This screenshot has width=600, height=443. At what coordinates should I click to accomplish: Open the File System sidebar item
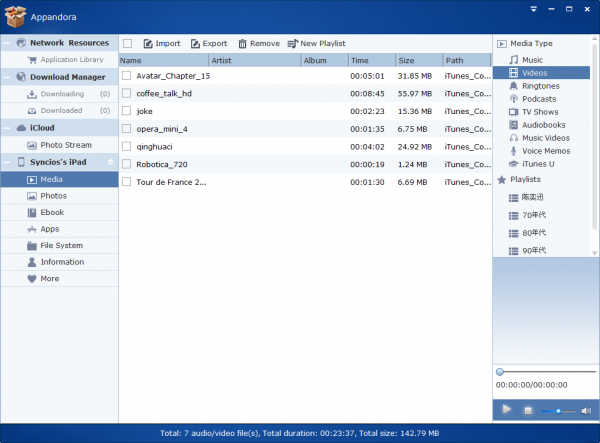tap(61, 246)
